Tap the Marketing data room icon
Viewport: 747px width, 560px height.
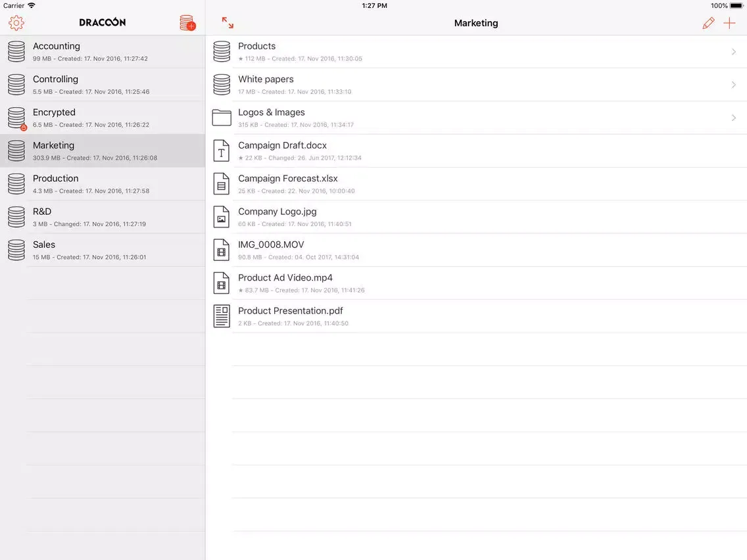(x=16, y=151)
